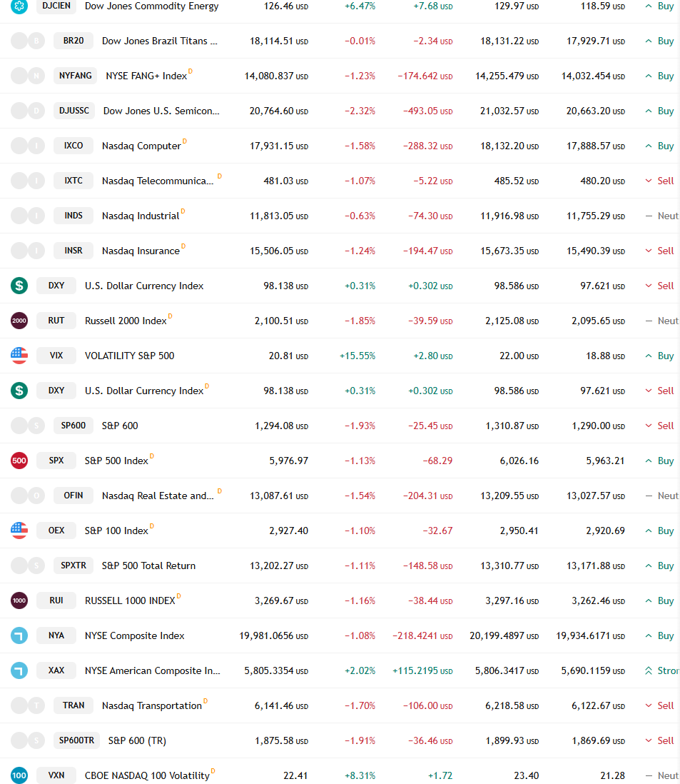
Task: Open the S&P 100 Index link
Action: (116, 531)
